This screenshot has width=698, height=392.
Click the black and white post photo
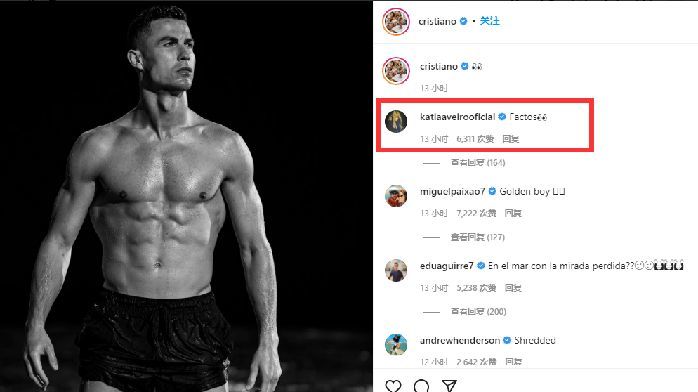point(186,196)
